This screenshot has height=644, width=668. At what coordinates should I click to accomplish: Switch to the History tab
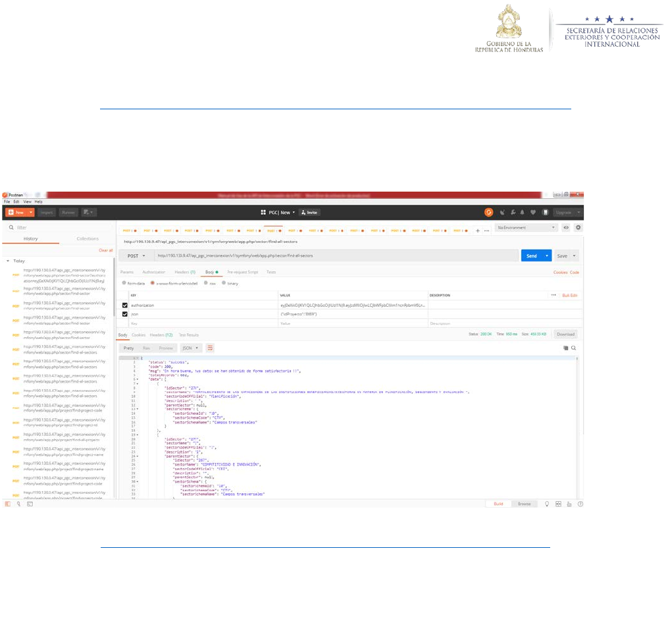click(x=31, y=238)
